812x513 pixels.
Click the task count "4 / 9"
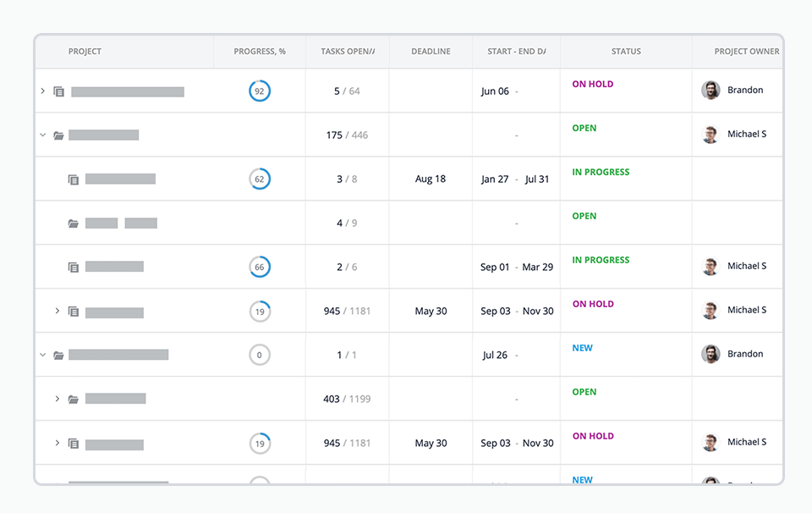click(x=347, y=223)
